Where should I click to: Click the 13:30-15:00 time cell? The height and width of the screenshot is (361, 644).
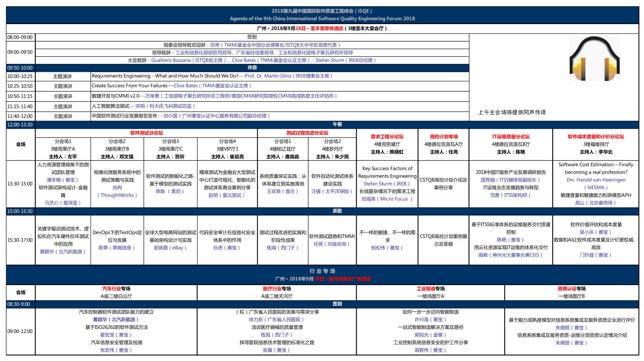pyautogui.click(x=21, y=184)
